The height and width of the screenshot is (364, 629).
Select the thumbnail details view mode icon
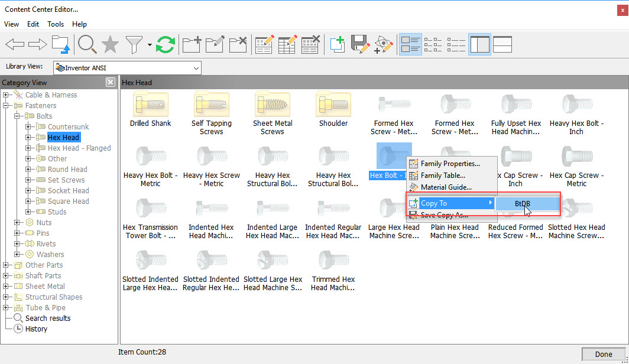pyautogui.click(x=410, y=44)
